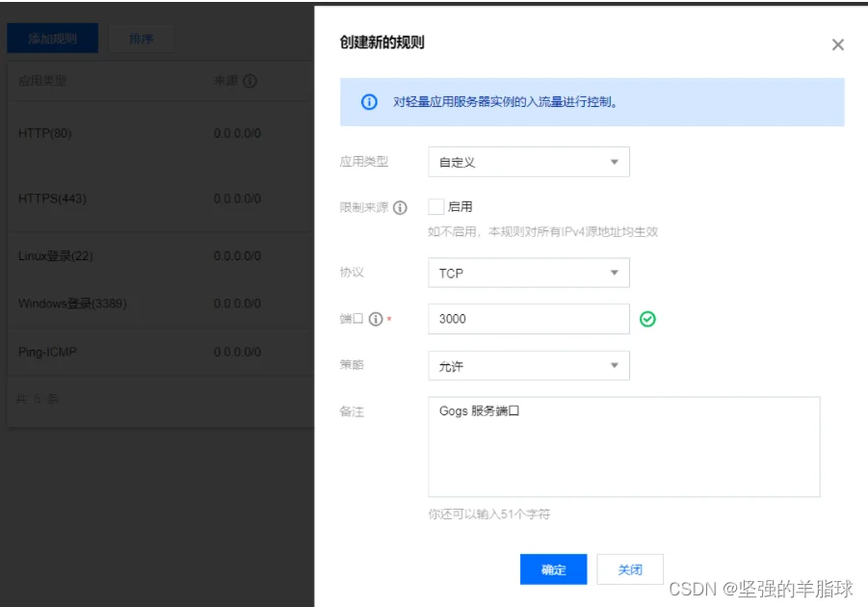Click the 备注 textarea with Gogs 服务端口

point(624,447)
